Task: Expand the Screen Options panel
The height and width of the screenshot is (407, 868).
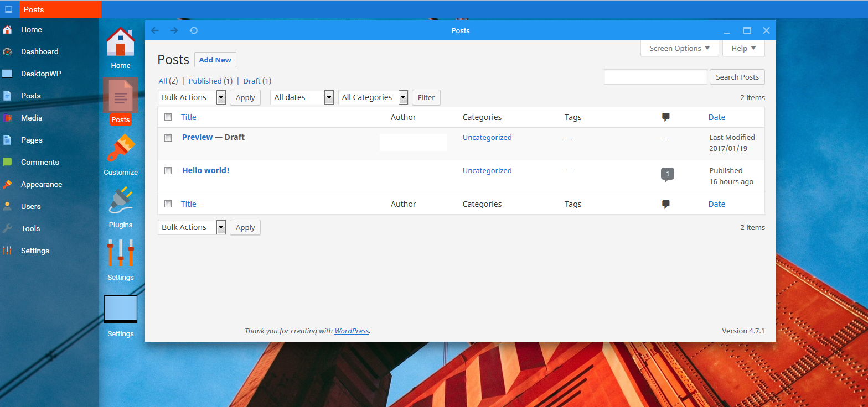Action: tap(679, 49)
